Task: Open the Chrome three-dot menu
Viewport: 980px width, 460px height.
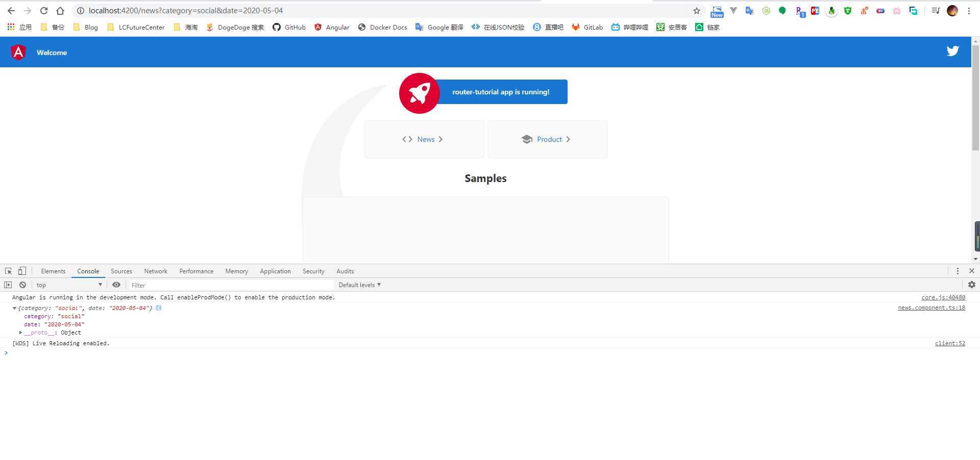Action: tap(969, 11)
